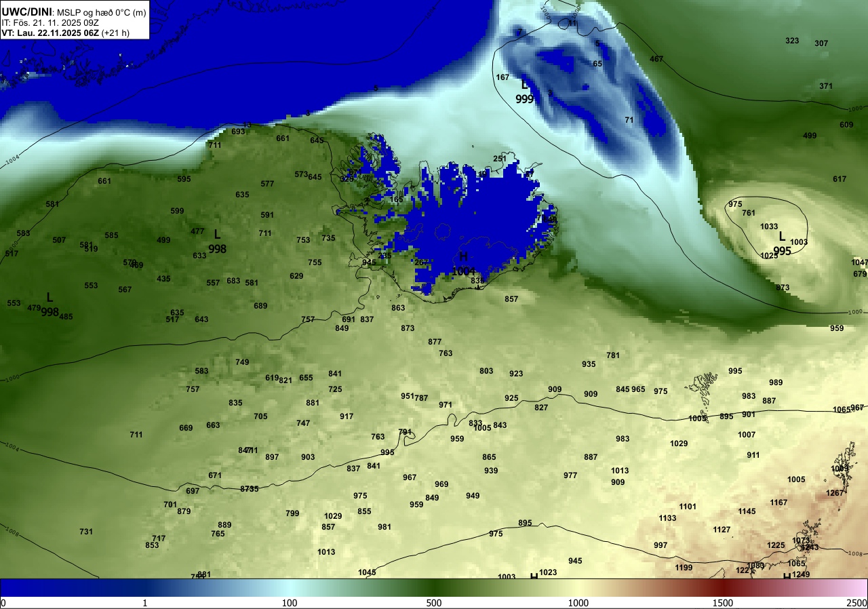Click the '(+21 h)' forecast offset

(115, 33)
